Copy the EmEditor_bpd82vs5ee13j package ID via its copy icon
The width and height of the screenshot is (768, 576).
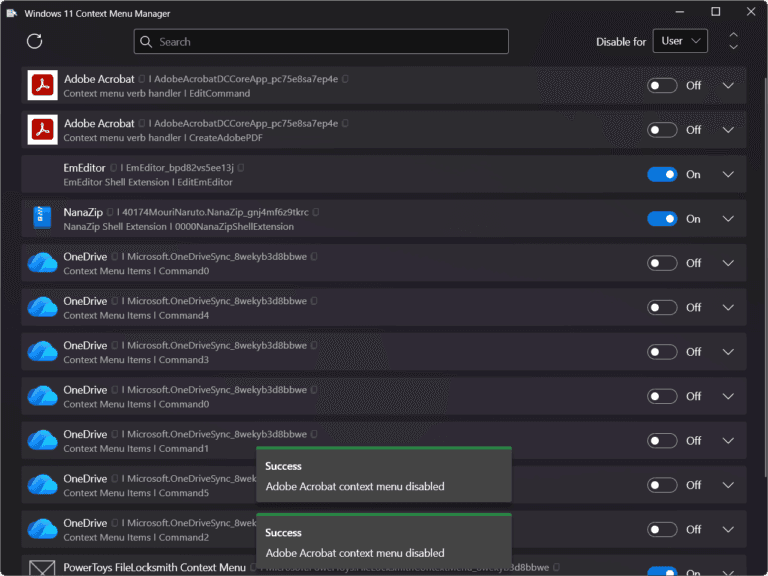[x=241, y=168]
